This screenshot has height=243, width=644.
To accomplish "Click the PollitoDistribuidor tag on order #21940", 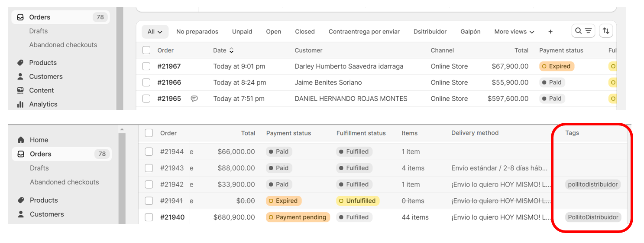I will click(593, 217).
